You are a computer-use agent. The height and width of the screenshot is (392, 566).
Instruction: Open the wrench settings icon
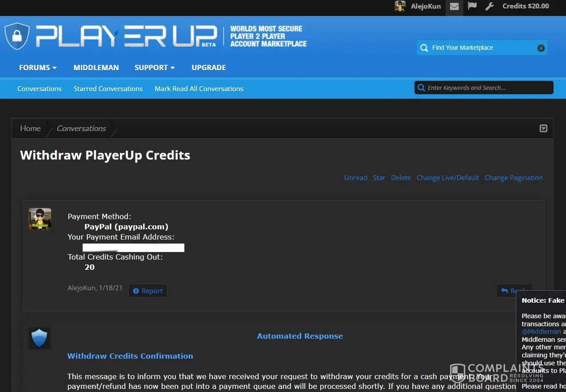(490, 6)
